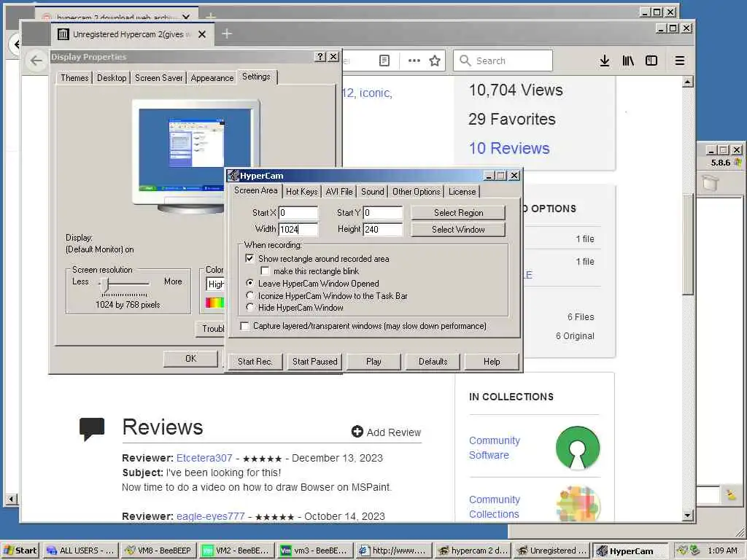Image resolution: width=747 pixels, height=560 pixels.
Task: Open reader view icon in address bar
Action: pyautogui.click(x=384, y=61)
